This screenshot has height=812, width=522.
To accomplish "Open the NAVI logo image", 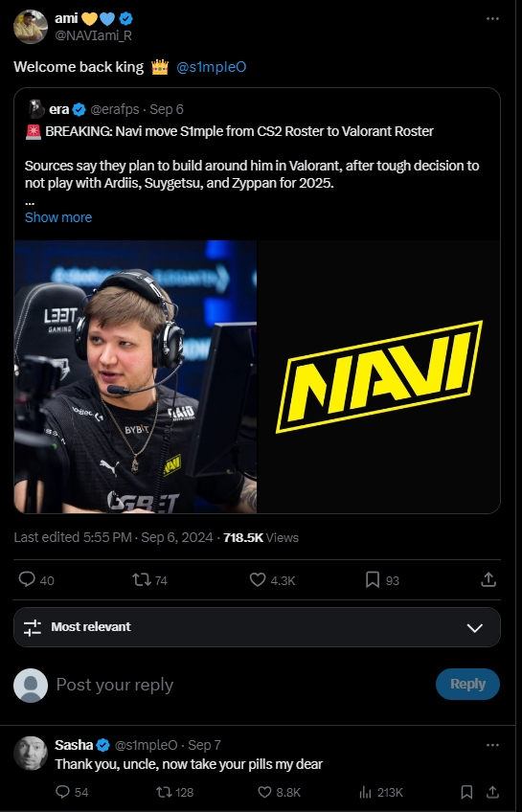I will (379, 376).
